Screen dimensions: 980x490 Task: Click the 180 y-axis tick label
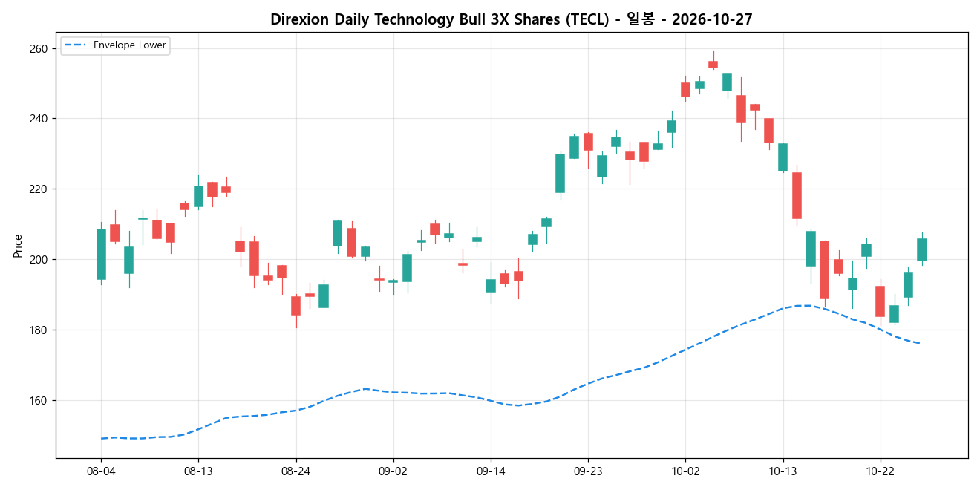tap(37, 330)
